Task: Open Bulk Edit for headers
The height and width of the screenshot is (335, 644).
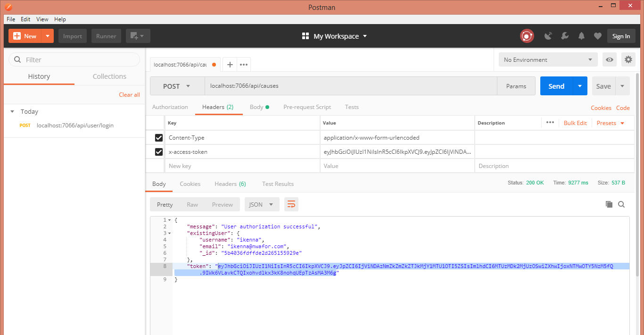Action: tap(575, 123)
